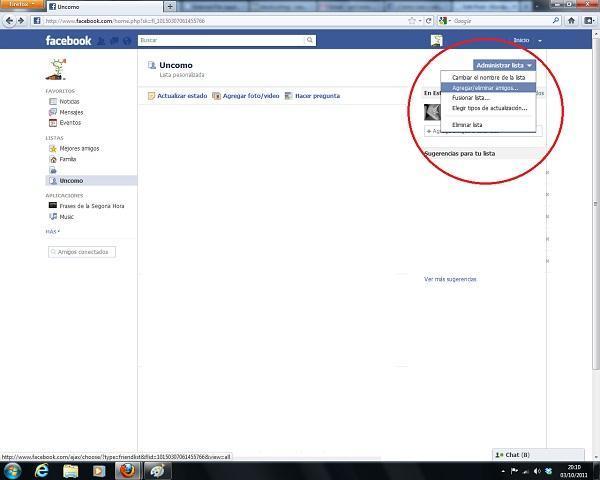Click the volume speaker icon in tray

click(x=537, y=471)
